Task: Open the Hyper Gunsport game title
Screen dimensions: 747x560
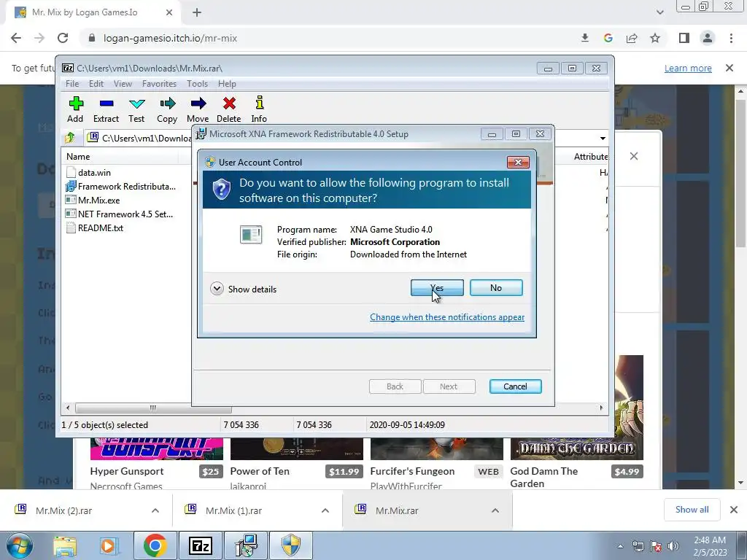Action: (127, 471)
